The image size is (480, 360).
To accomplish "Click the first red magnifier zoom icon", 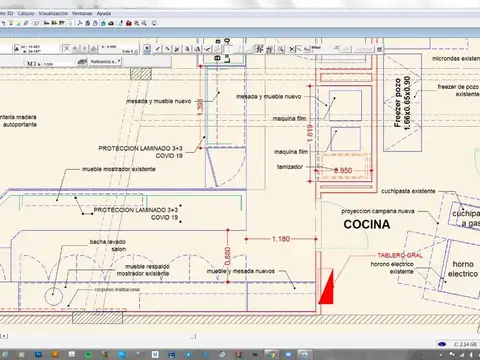I will (137, 23).
